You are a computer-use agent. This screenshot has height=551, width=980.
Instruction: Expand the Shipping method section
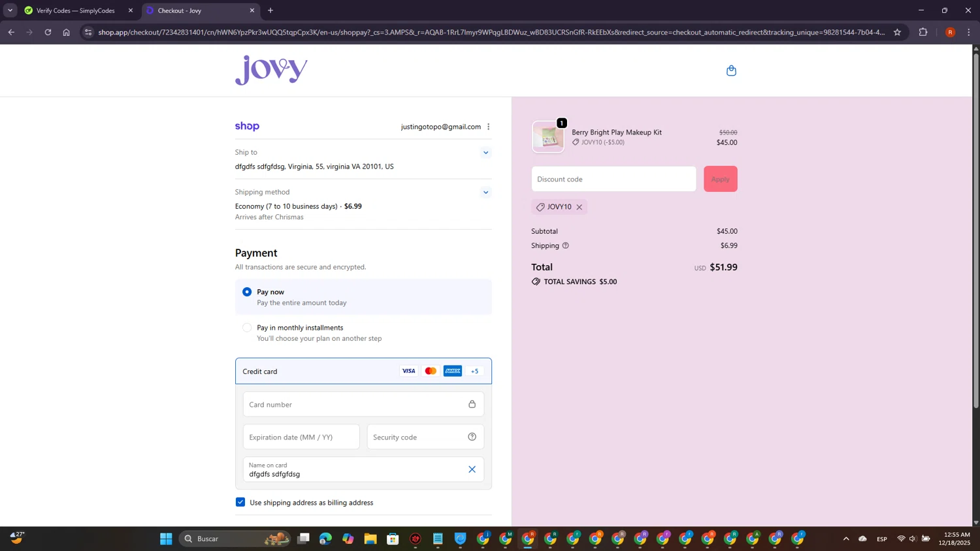coord(485,193)
